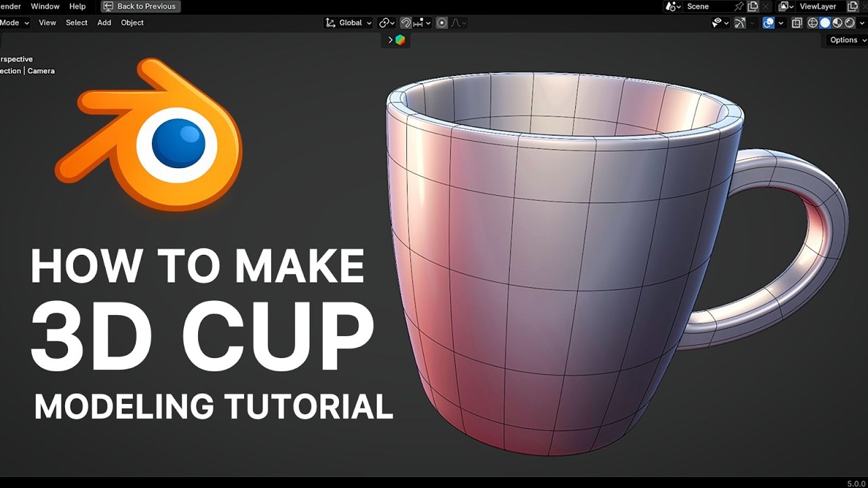The image size is (868, 488).
Task: Click the ViewLayer name field
Action: point(821,6)
